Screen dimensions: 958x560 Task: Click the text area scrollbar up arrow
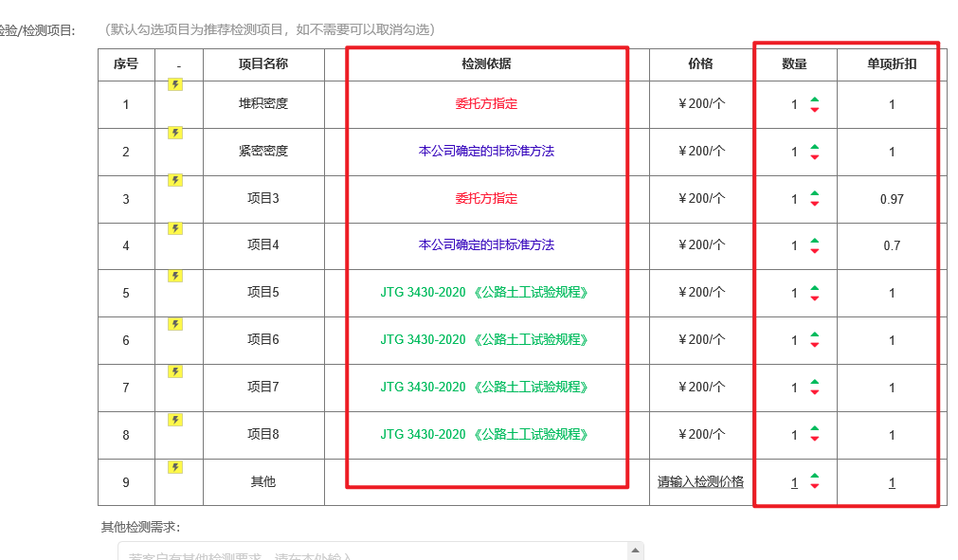point(636,551)
